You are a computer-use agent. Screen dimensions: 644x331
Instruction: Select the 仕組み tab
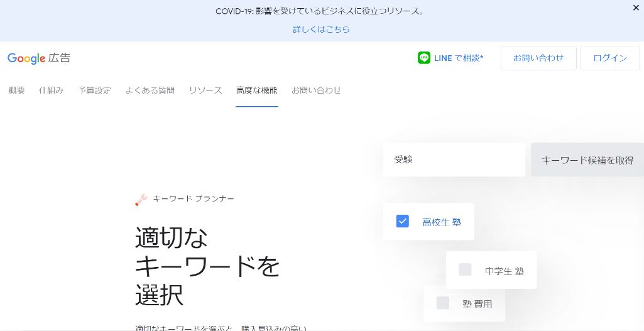52,90
